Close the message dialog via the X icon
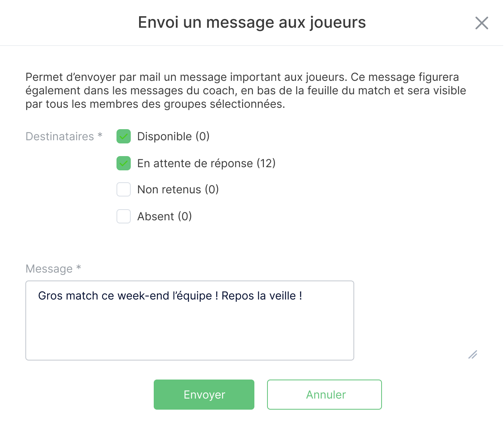Viewport: 504px width, 435px height. click(x=482, y=23)
